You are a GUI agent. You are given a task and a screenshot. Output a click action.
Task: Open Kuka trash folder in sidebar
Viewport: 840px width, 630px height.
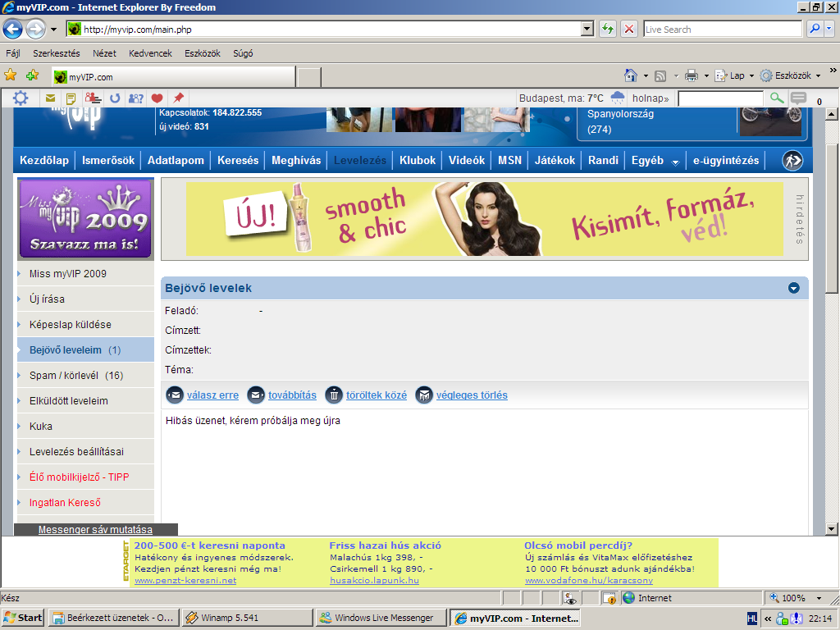(85, 427)
